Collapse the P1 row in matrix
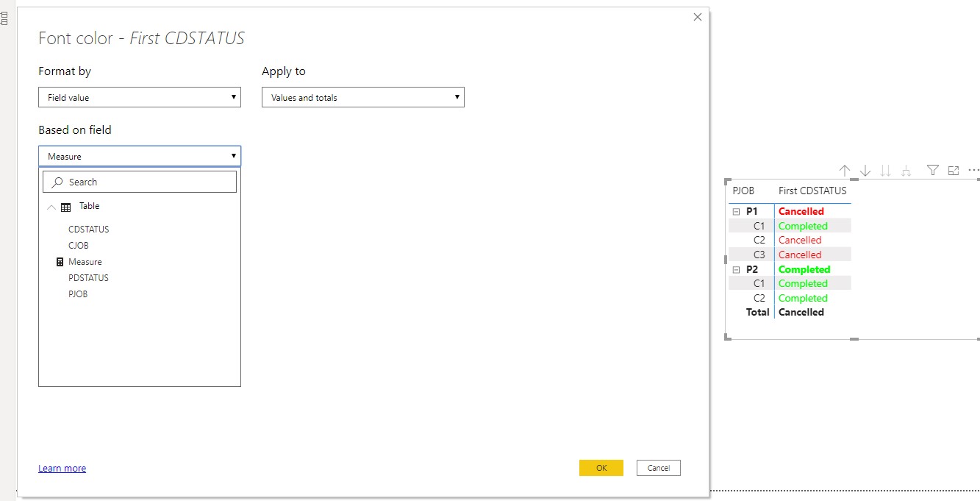980x501 pixels. (736, 211)
